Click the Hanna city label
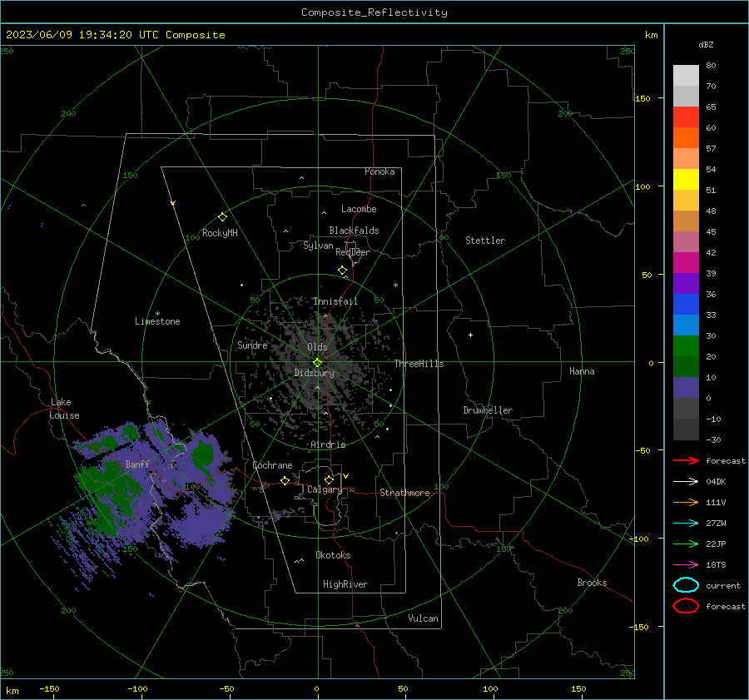Image resolution: width=749 pixels, height=700 pixels. click(x=582, y=371)
